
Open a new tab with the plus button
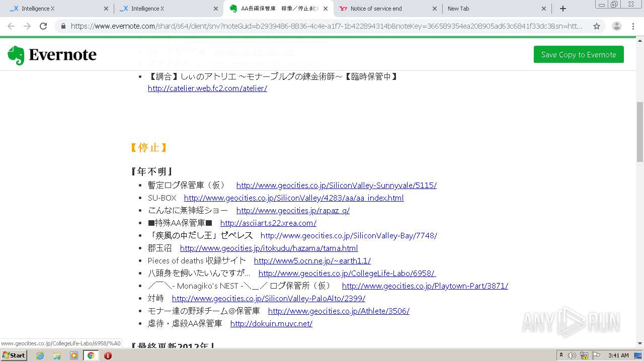563,9
